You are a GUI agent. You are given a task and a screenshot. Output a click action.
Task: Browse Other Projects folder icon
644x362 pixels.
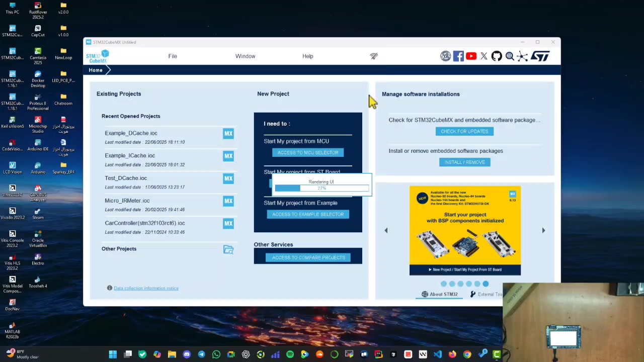[228, 249]
